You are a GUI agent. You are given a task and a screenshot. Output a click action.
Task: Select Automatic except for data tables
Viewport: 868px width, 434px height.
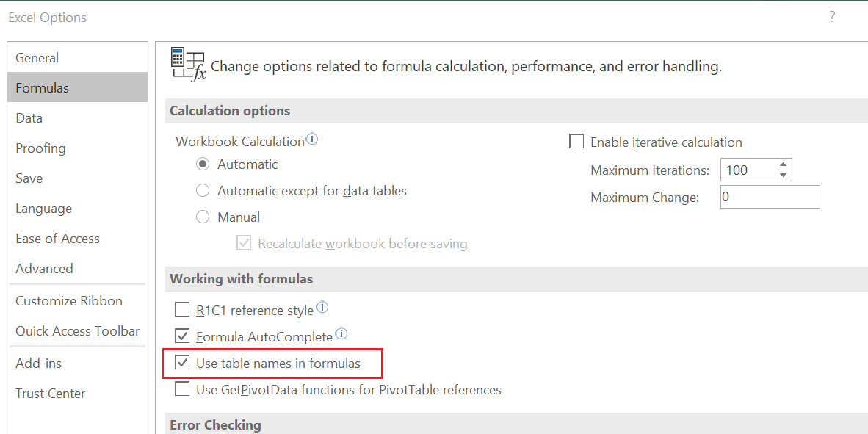pyautogui.click(x=203, y=191)
